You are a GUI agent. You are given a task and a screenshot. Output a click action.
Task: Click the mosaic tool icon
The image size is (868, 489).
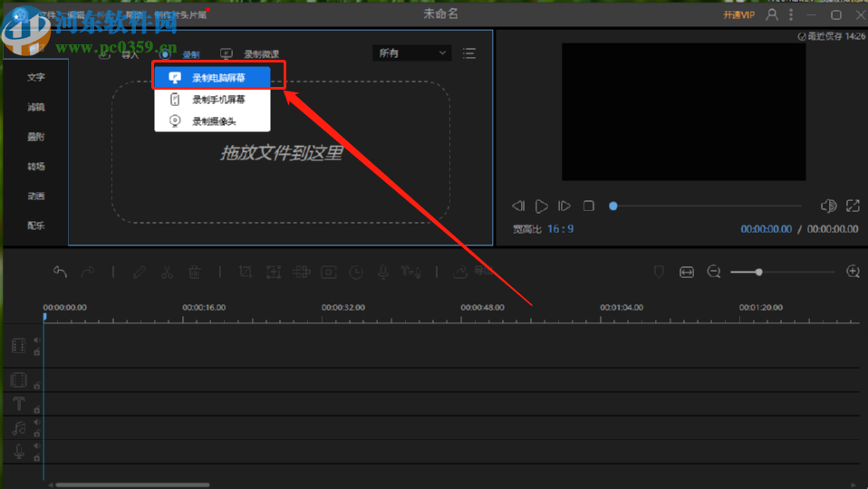pos(301,272)
